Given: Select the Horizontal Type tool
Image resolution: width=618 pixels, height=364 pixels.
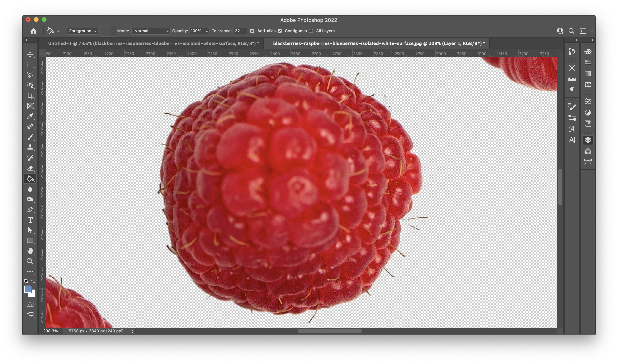Looking at the screenshot, I should click(x=30, y=220).
